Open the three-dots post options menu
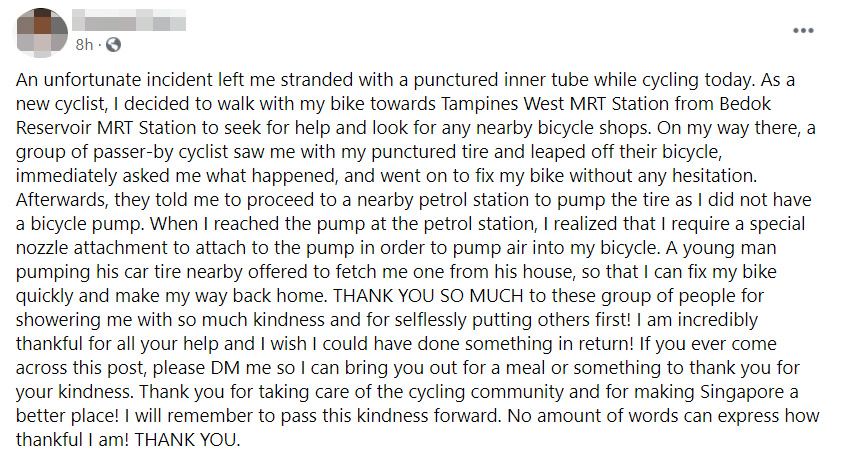843x462 pixels. pyautogui.click(x=803, y=31)
